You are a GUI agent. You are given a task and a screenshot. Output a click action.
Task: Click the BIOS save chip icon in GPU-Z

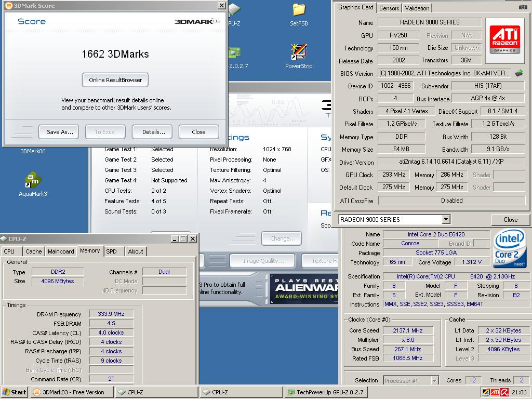pyautogui.click(x=519, y=73)
